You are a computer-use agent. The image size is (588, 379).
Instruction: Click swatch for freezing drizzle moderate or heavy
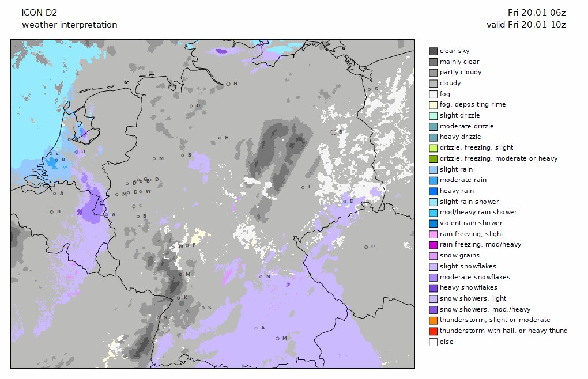tap(433, 159)
